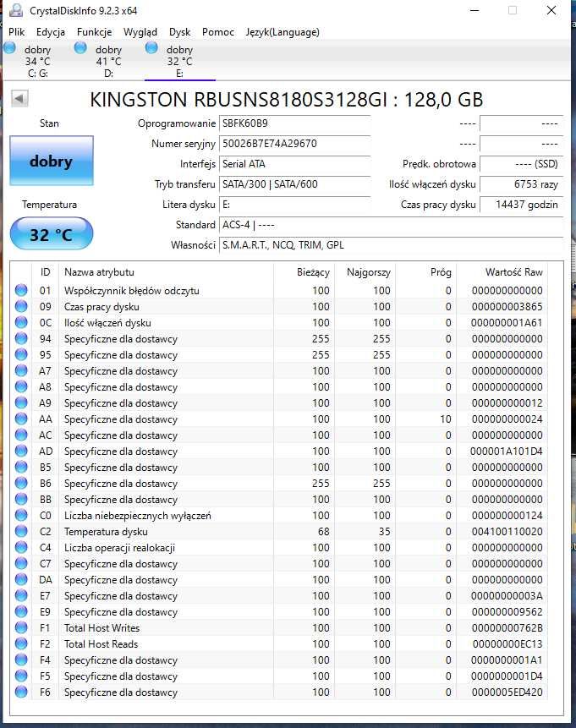
Task: Click status orb of attribute F1 row
Action: tap(21, 627)
